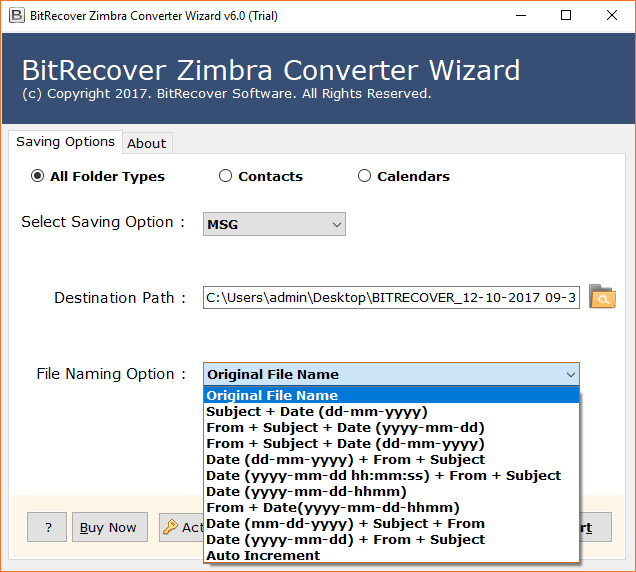Choose Date (yyyy-mm-dd hh:mm:ss) + From + Subject
636x572 pixels.
coord(391,475)
